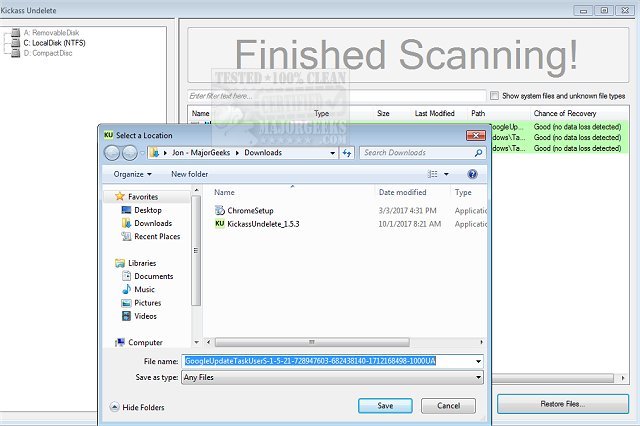This screenshot has width=640, height=426.
Task: Click New folder in dialog toolbar
Action: tap(189, 174)
